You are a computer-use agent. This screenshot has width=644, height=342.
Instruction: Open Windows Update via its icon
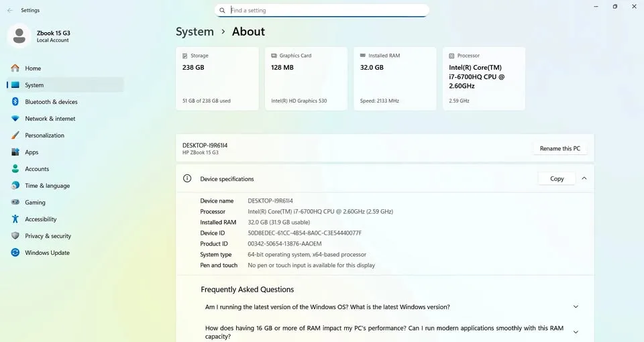pos(15,253)
